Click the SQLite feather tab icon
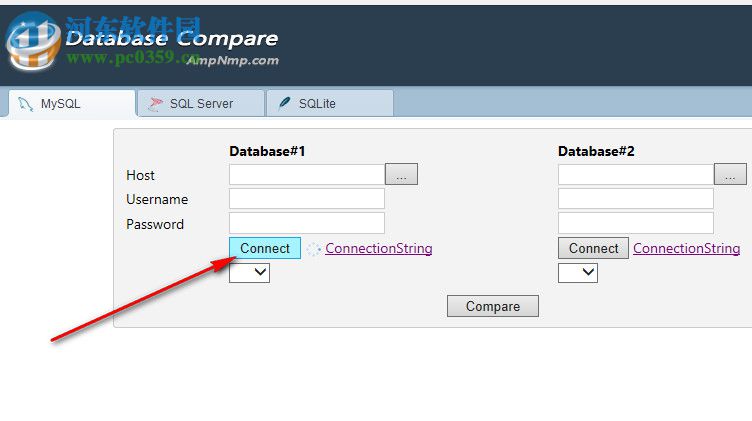Screen dimensions: 752x421 pos(284,103)
